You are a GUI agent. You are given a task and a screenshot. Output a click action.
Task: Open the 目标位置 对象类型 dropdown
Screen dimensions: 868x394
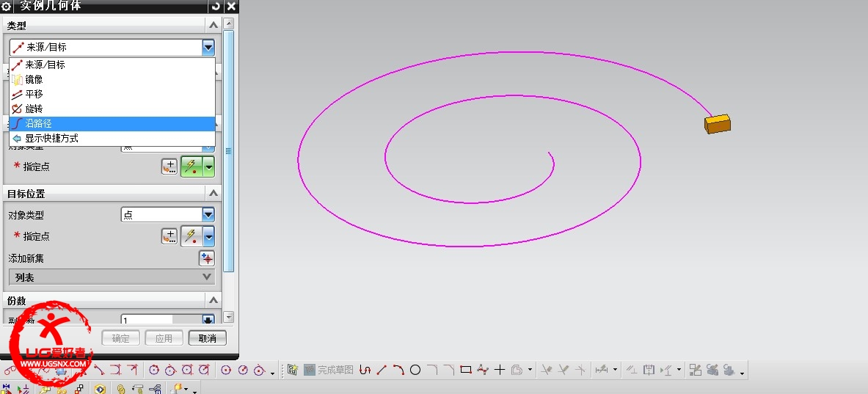208,215
